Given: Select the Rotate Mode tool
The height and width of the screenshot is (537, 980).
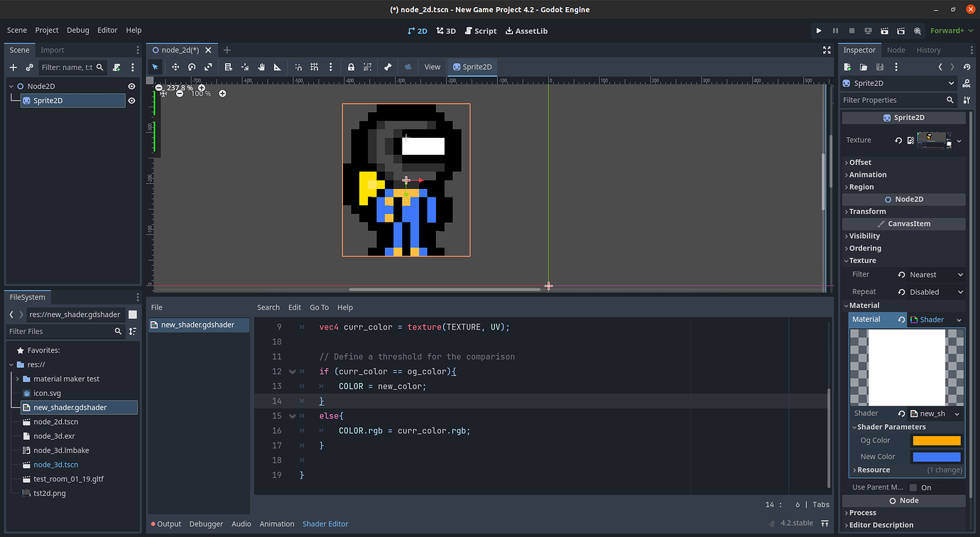Looking at the screenshot, I should click(191, 67).
